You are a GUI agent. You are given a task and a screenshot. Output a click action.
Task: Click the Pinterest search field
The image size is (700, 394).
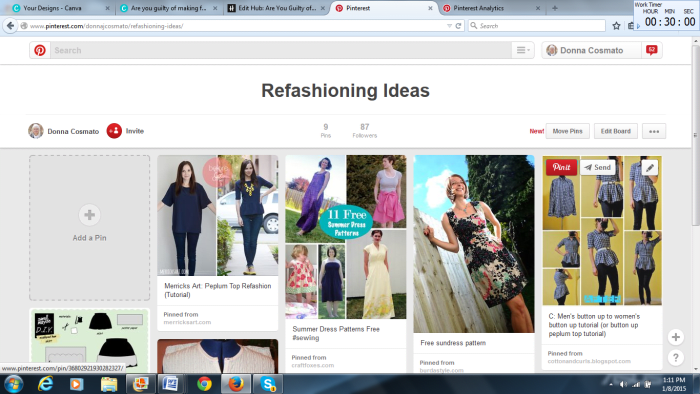coord(281,50)
